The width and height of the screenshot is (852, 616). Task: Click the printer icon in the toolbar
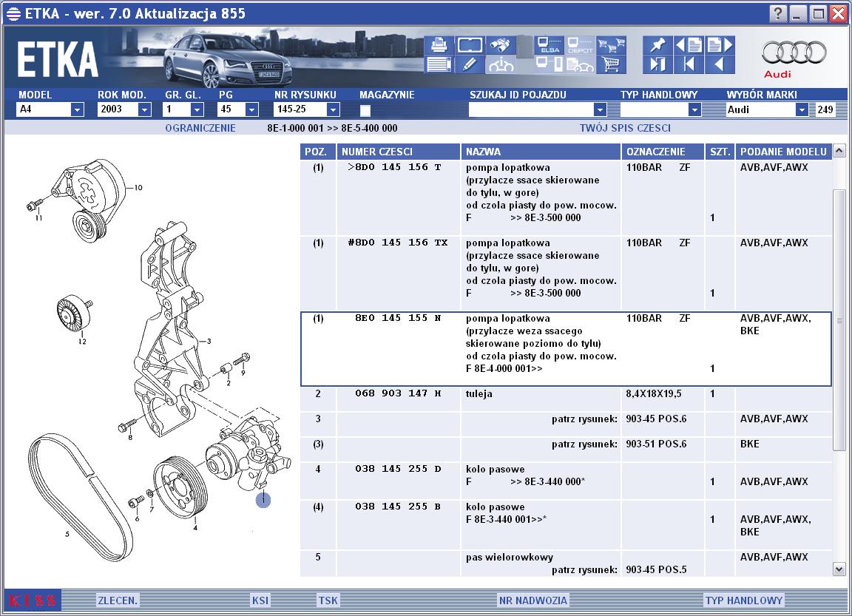click(x=439, y=45)
